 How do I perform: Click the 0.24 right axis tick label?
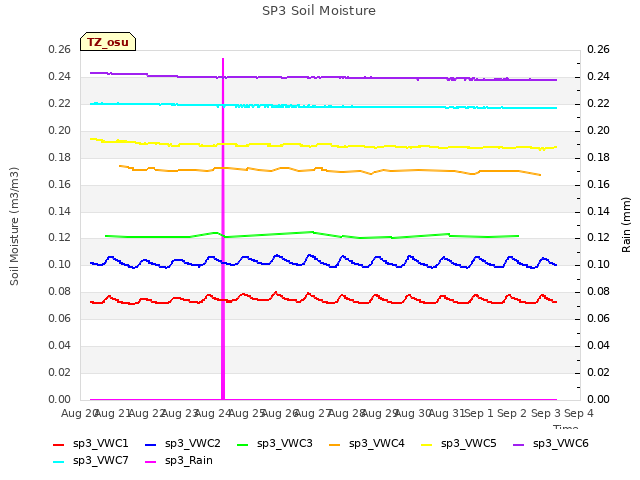598,77
